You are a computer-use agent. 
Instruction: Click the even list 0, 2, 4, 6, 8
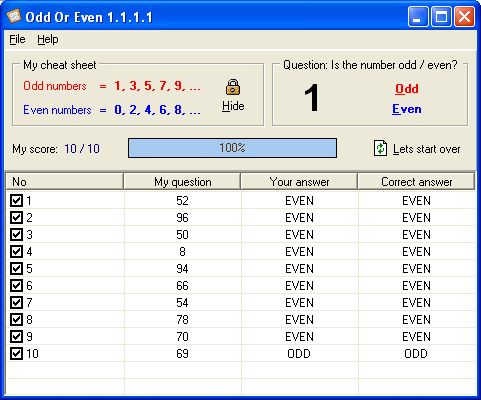[x=157, y=110]
